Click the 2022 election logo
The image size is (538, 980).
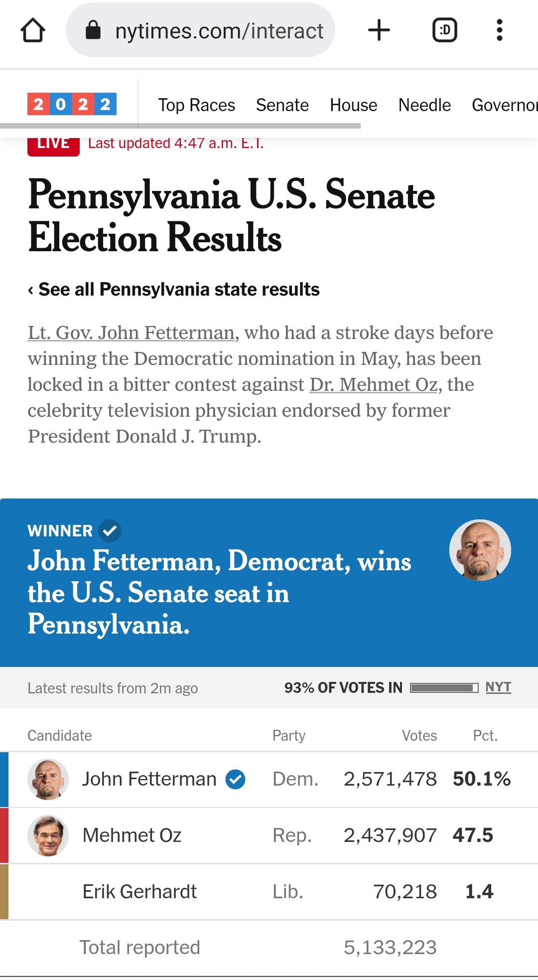pos(72,104)
